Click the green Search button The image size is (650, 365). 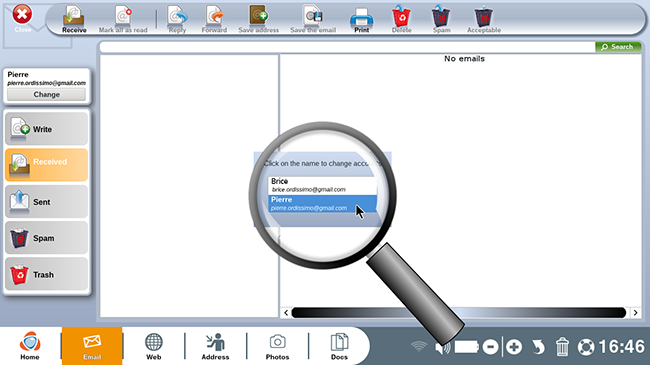[x=618, y=47]
